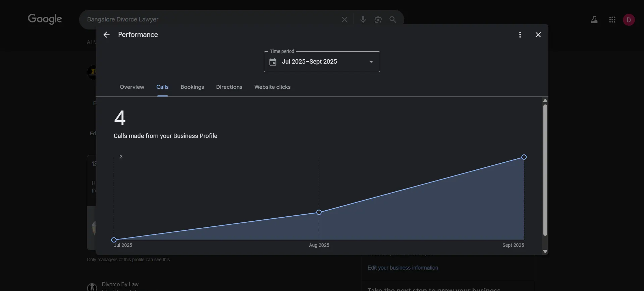The width and height of the screenshot is (644, 291).
Task: Open the Google apps grid
Action: tap(612, 20)
